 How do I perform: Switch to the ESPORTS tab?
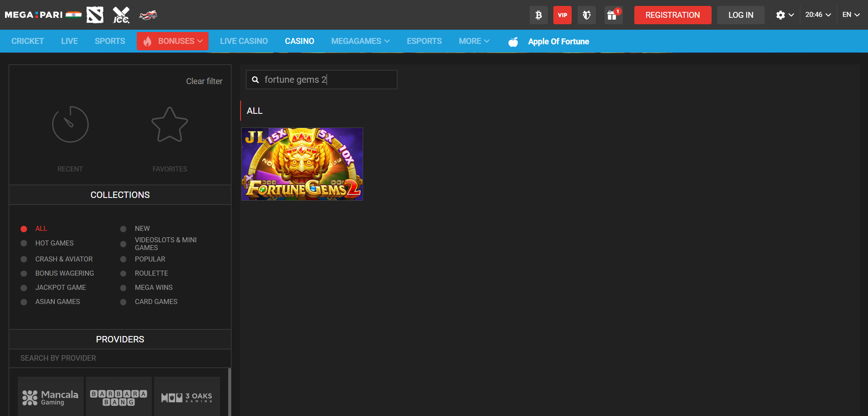click(x=424, y=41)
